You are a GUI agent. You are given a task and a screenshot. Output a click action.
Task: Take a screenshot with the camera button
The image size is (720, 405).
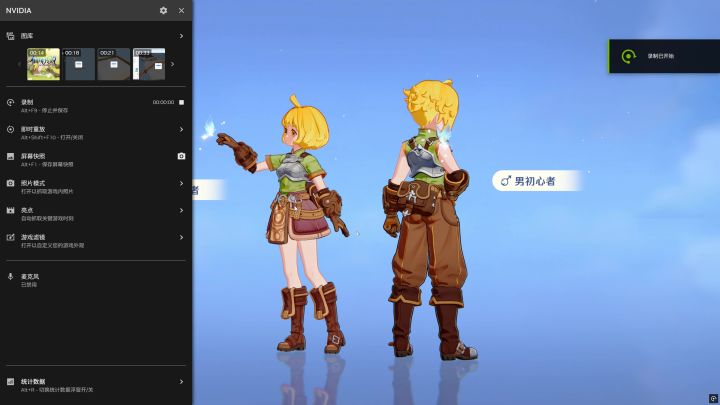coord(181,156)
